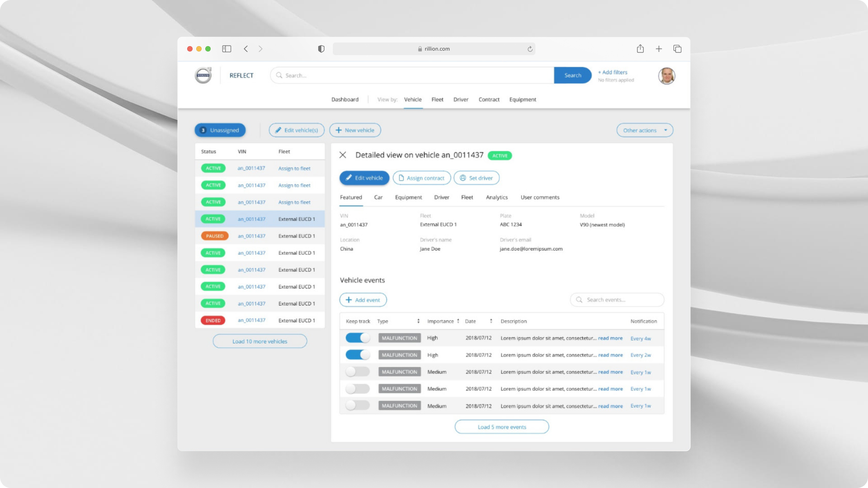Click the privacy shield icon
Viewport: 868px width, 488px height.
[321, 49]
